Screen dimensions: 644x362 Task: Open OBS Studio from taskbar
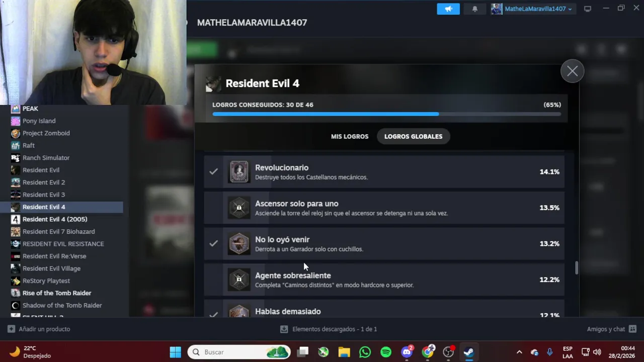tap(448, 352)
